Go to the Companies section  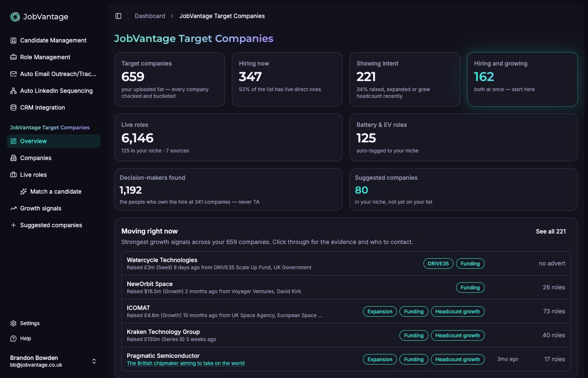[x=54, y=158]
